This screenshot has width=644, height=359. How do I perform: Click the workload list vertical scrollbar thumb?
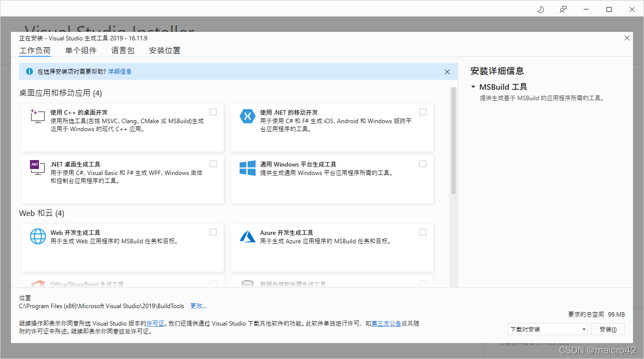453,140
